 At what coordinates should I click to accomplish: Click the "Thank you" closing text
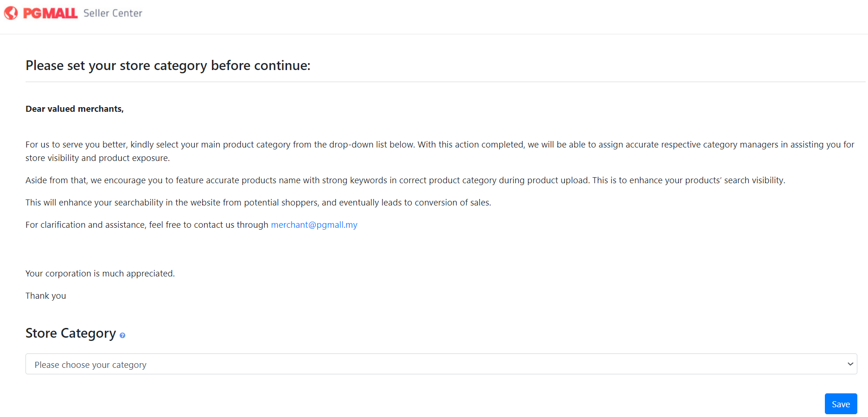[x=45, y=296]
